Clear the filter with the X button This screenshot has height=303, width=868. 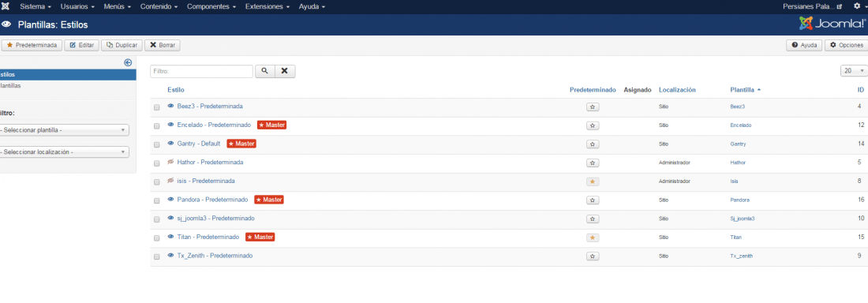point(285,71)
